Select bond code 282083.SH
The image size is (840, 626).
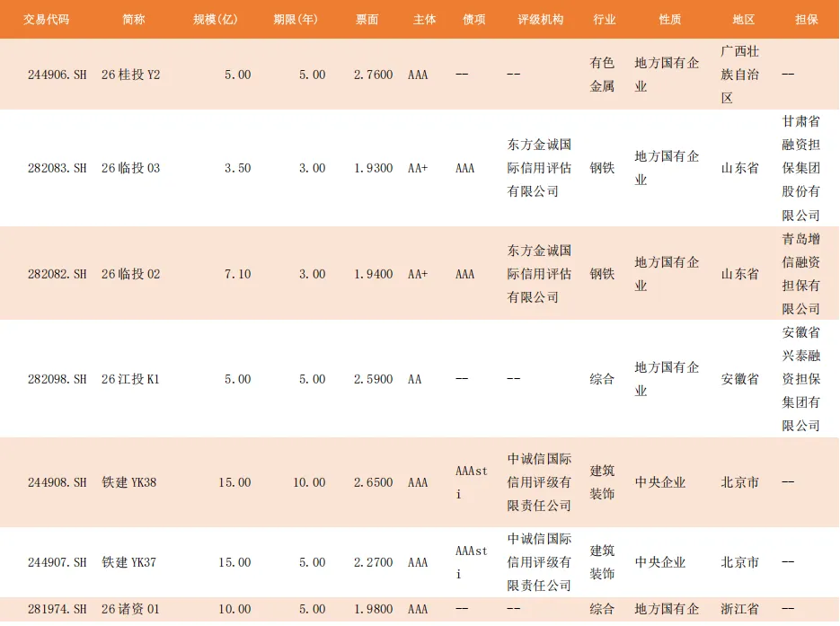click(57, 168)
